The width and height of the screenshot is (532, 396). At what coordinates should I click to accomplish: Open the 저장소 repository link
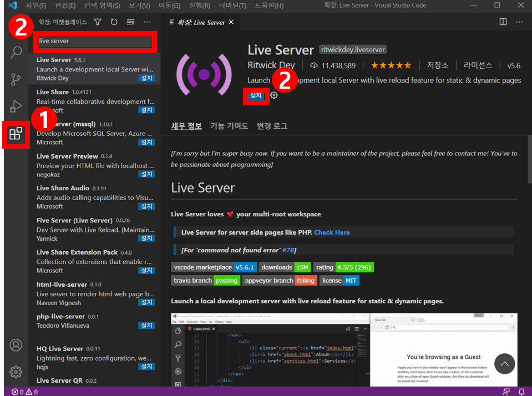(x=438, y=65)
